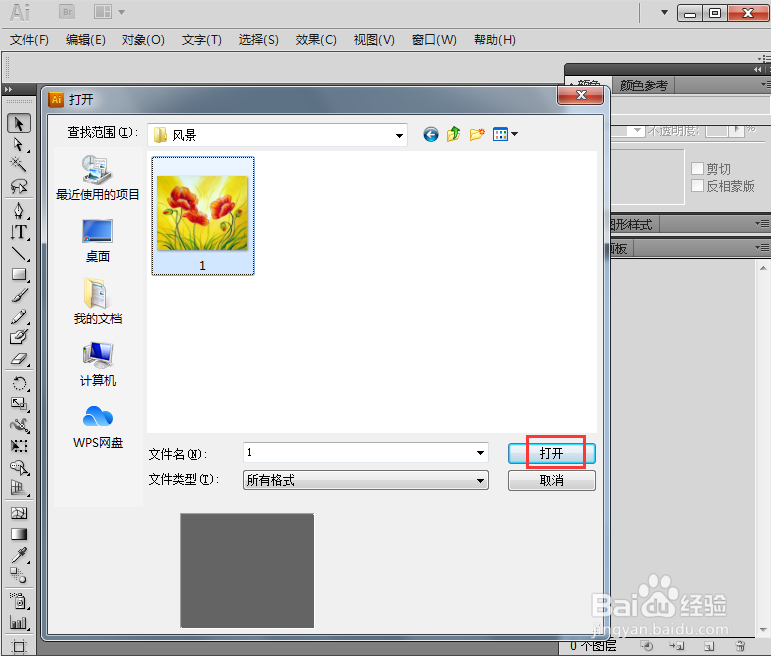
Task: Select the Rectangle tool
Action: pyautogui.click(x=19, y=274)
